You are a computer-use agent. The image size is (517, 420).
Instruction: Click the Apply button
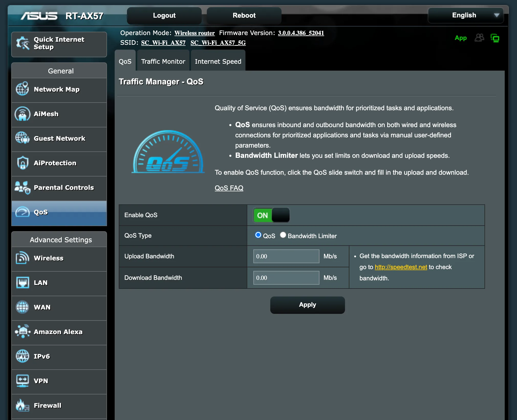tap(307, 305)
